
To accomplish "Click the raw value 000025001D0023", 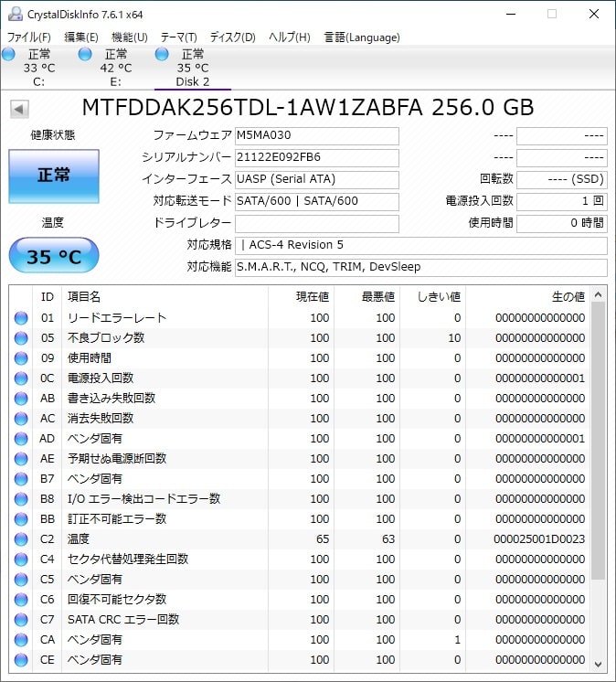I will click(x=539, y=538).
